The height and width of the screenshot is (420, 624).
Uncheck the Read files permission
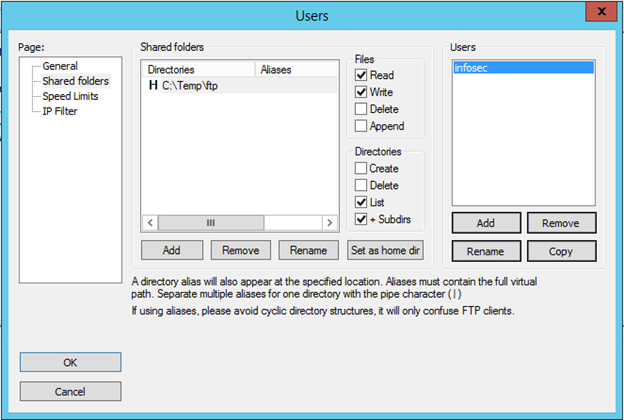point(361,75)
